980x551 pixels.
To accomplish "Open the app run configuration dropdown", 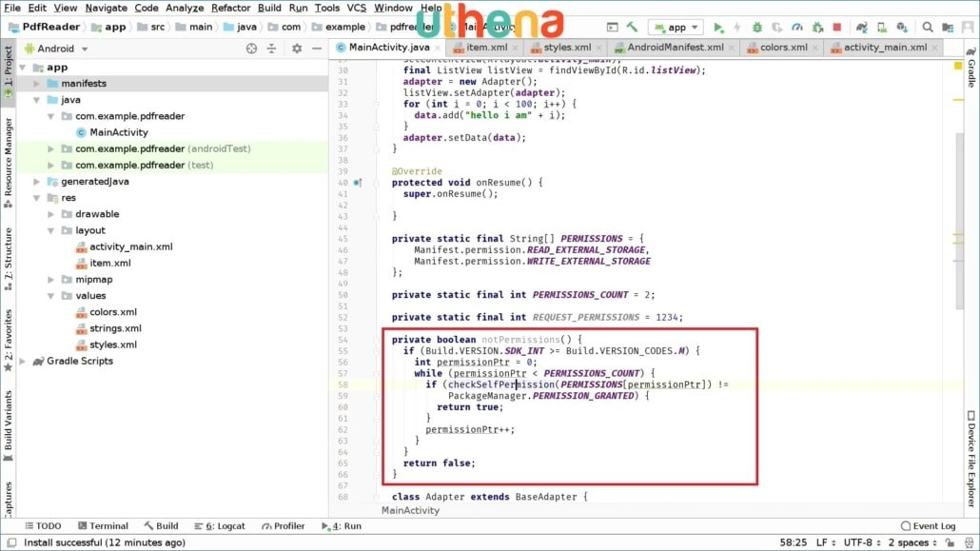I will tap(676, 27).
